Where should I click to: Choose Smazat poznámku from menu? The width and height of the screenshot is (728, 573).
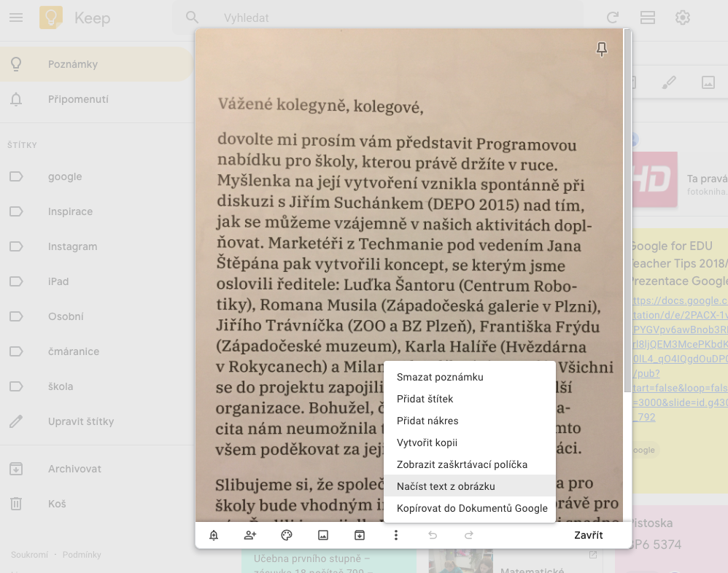pyautogui.click(x=469, y=377)
